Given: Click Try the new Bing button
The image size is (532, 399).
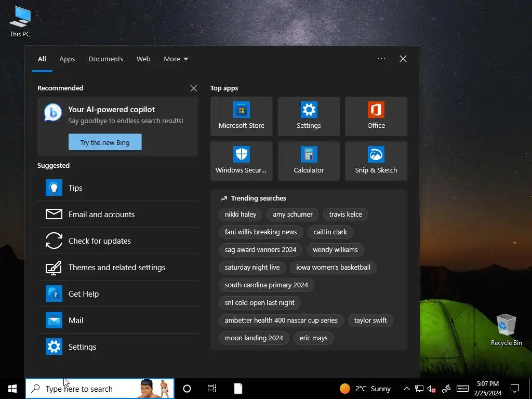Looking at the screenshot, I should (105, 142).
